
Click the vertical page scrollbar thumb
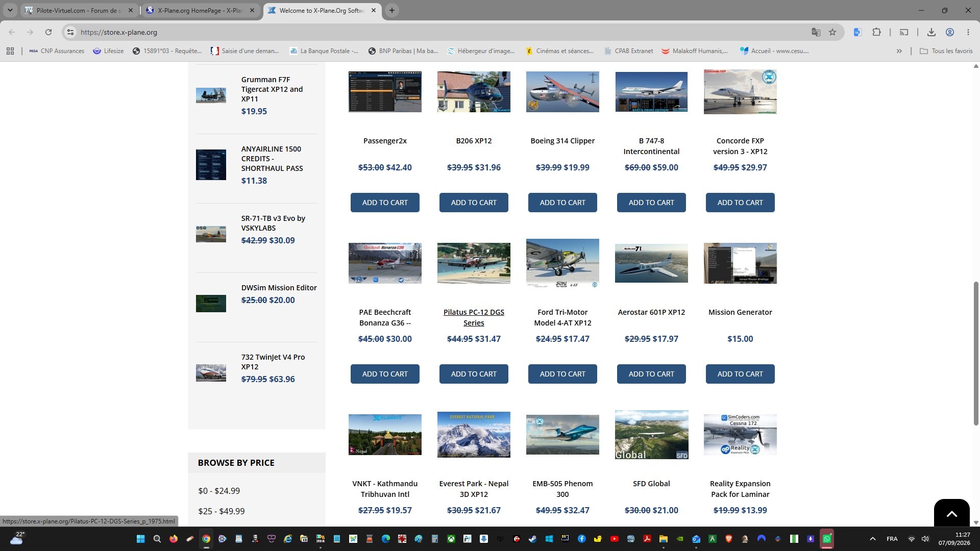click(976, 353)
